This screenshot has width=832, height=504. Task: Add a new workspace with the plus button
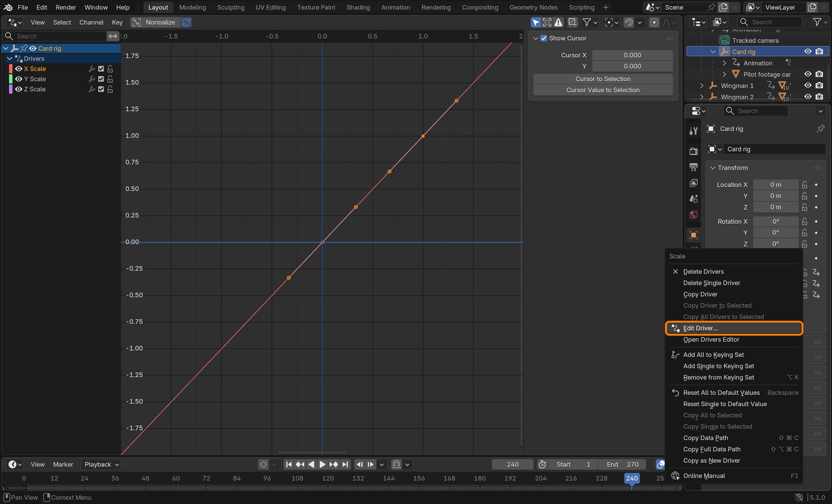click(606, 7)
